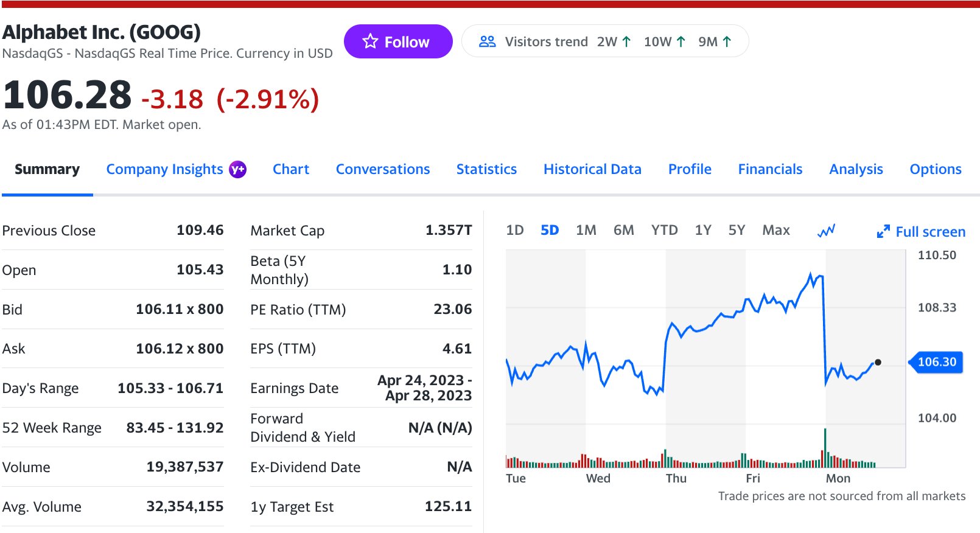The image size is (980, 533).
Task: Select 5Y chart range
Action: pyautogui.click(x=737, y=230)
